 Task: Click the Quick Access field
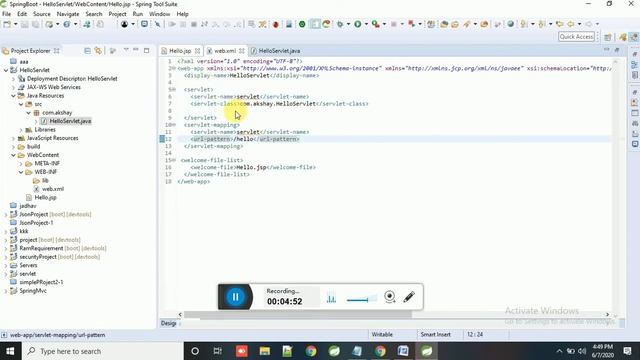[x=576, y=37]
